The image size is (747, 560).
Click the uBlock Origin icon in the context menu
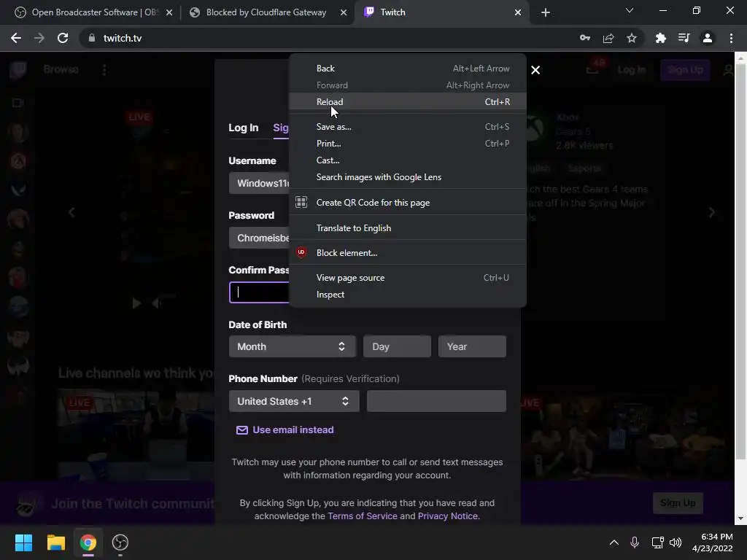coord(301,252)
